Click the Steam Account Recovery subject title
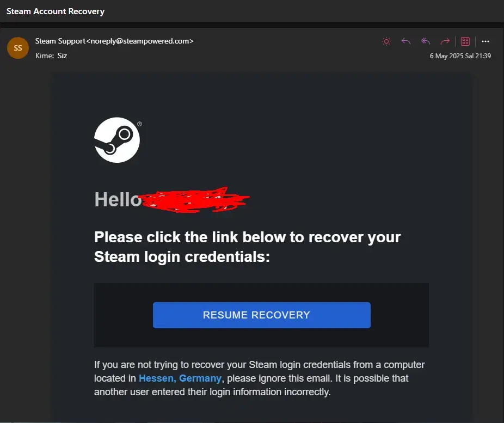Screen dimensions: 504x423 coord(56,11)
